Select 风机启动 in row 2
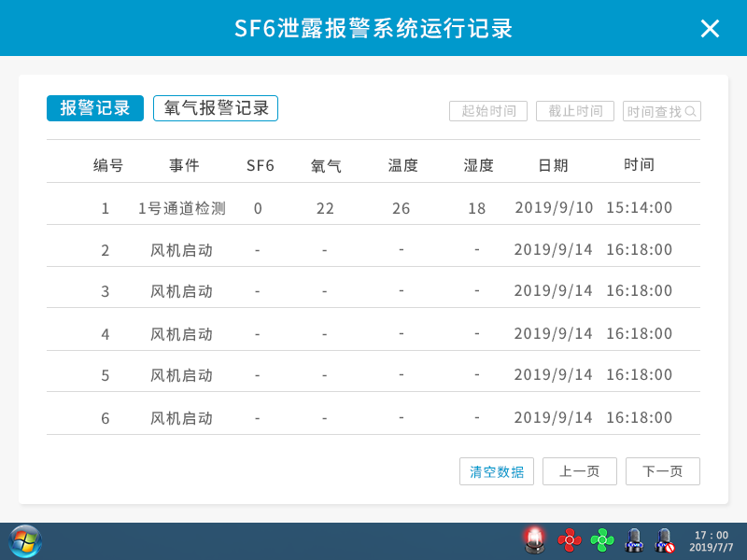 (x=181, y=250)
